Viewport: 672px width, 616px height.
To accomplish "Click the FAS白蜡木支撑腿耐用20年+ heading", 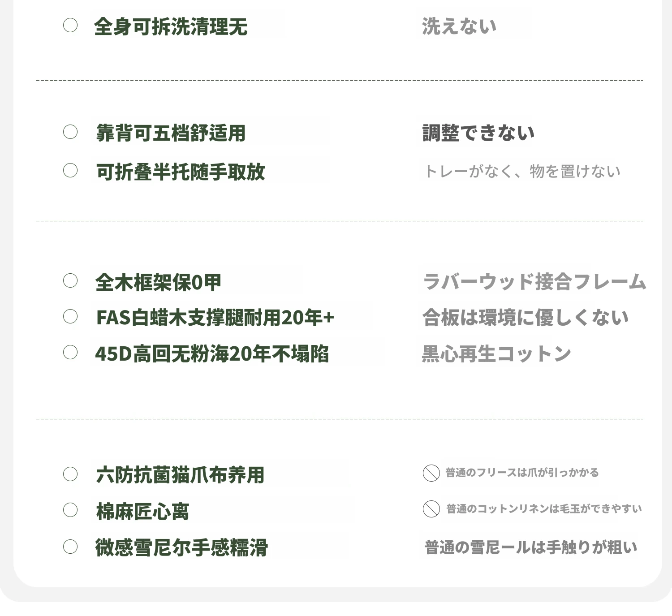I will click(215, 318).
